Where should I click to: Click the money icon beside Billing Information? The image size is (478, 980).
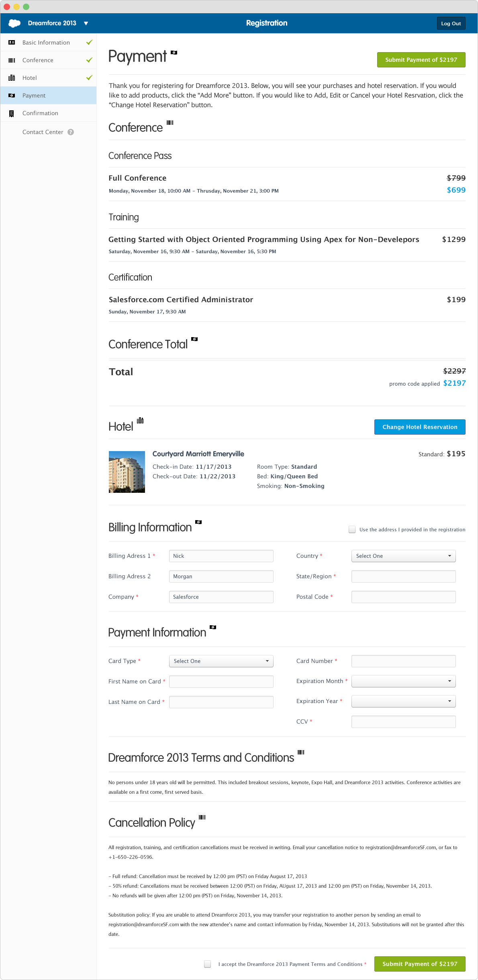point(198,522)
